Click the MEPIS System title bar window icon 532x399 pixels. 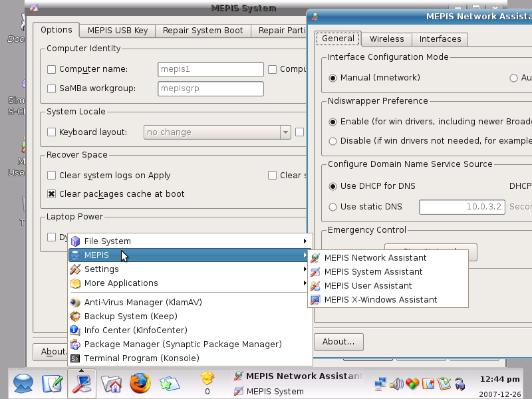point(34,8)
